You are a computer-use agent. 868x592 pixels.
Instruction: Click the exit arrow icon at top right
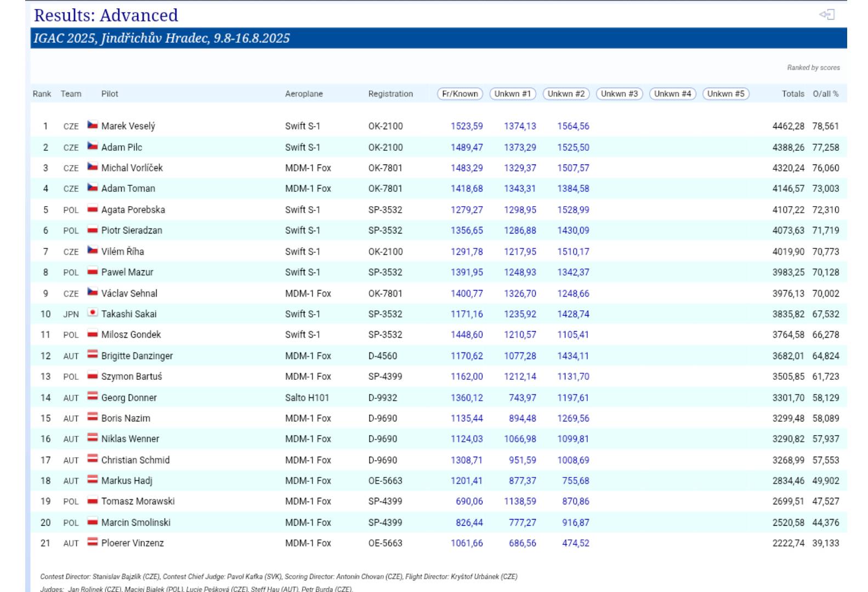point(827,15)
